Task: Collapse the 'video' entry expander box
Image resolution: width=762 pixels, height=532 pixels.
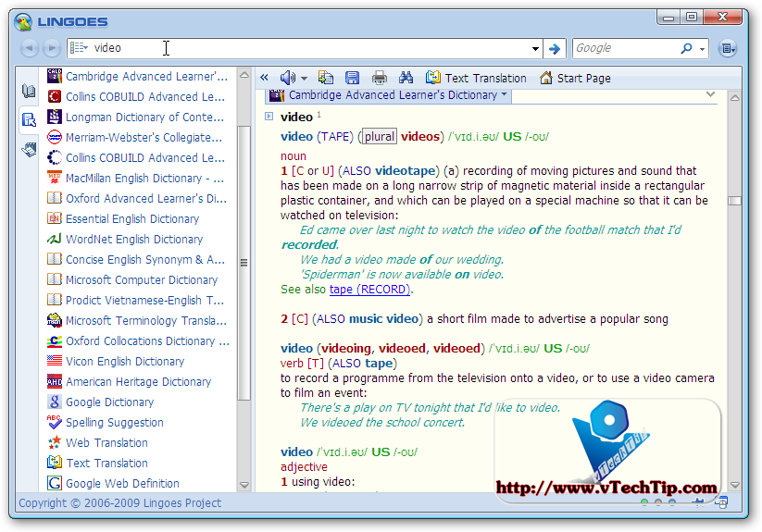Action: (x=269, y=116)
